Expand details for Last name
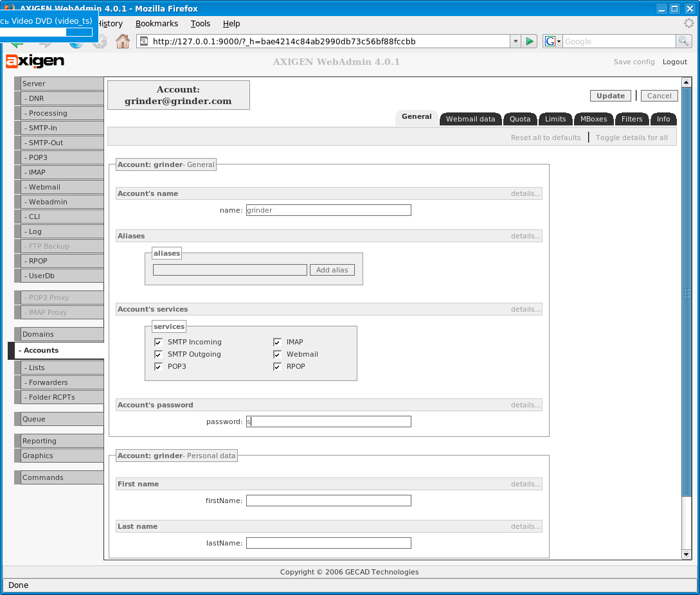Image resolution: width=700 pixels, height=595 pixels. pos(525,527)
